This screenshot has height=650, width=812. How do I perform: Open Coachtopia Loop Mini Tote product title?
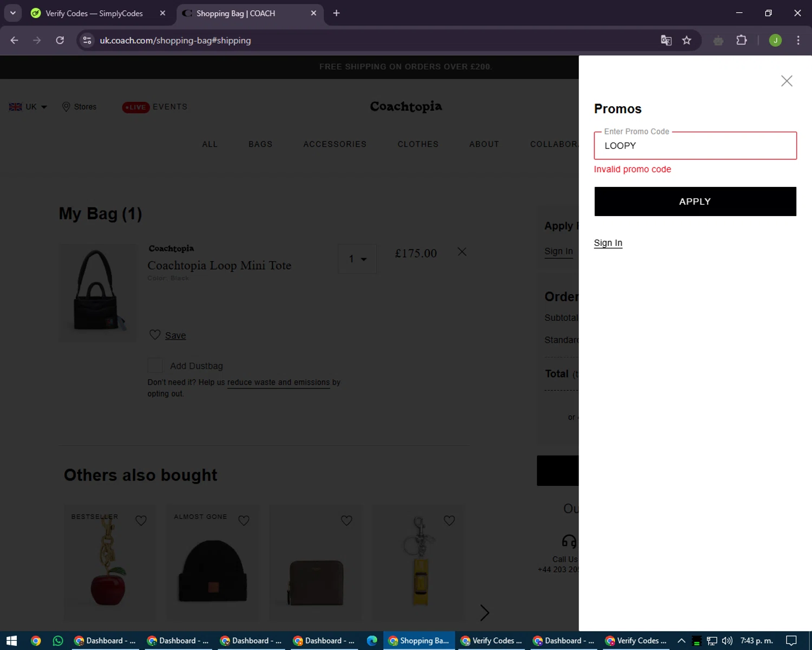click(219, 265)
